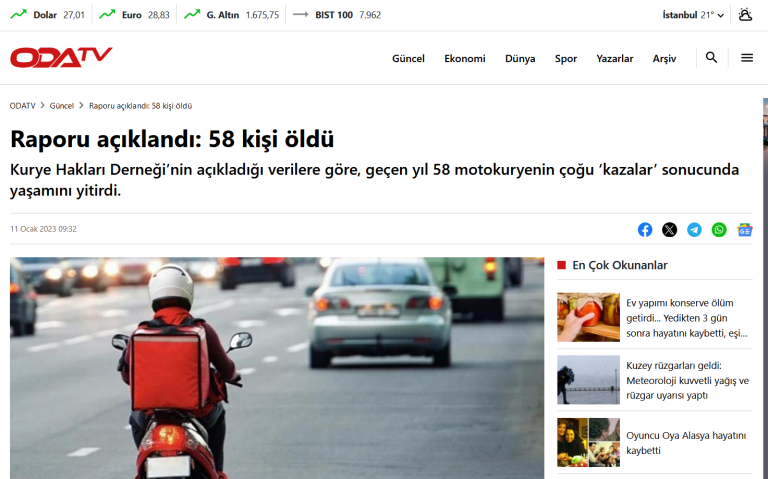768x479 pixels.
Task: Open the Ekonomi menu section
Action: (464, 58)
